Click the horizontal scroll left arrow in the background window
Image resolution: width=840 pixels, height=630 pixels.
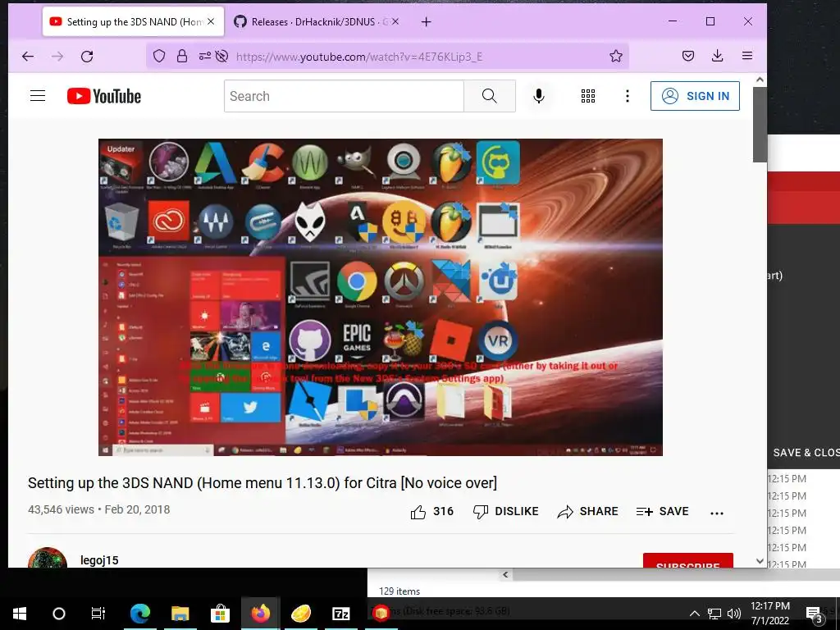[x=505, y=575]
